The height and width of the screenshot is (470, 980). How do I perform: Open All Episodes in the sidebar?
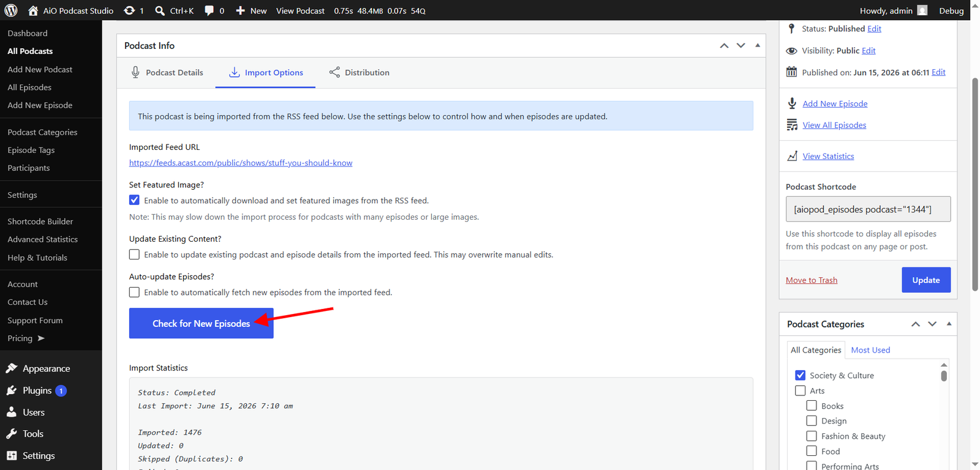click(29, 87)
